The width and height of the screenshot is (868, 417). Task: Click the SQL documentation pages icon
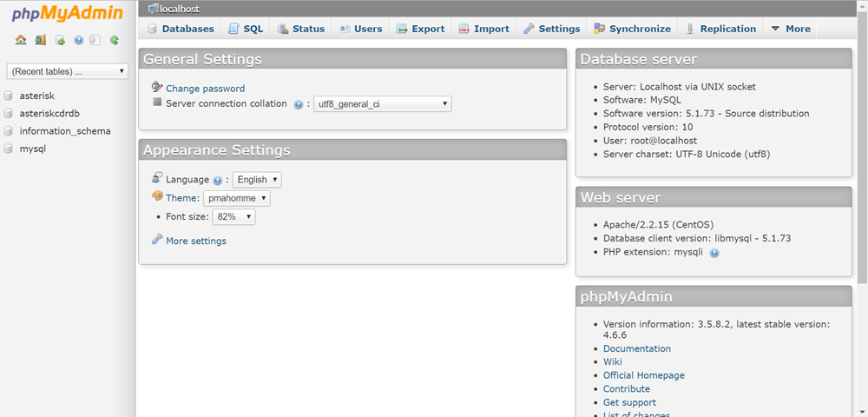click(95, 40)
